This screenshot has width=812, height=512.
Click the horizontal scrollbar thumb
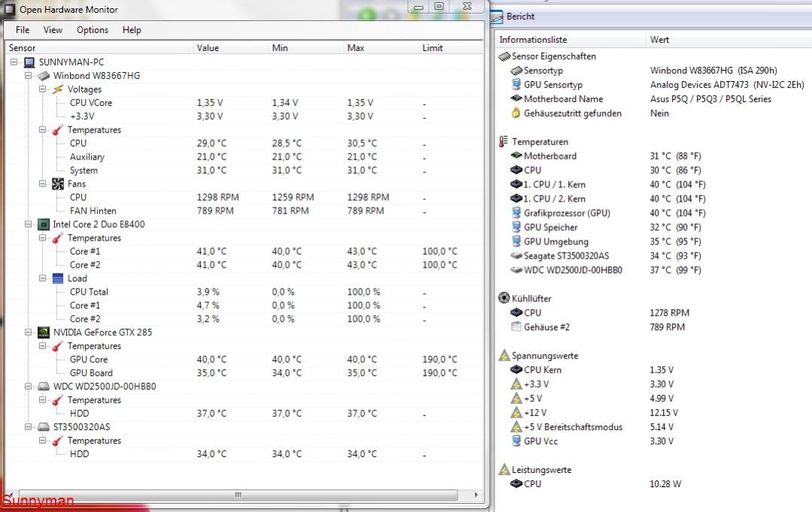(239, 495)
